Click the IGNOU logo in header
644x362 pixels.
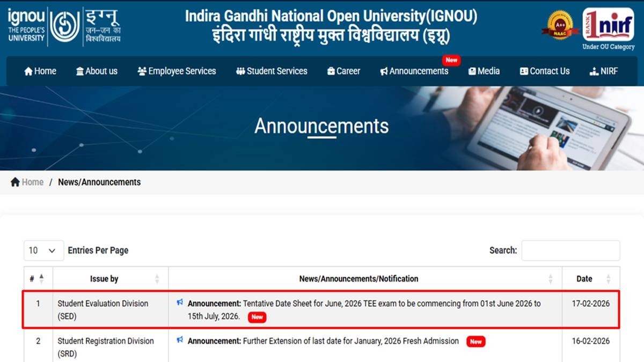pyautogui.click(x=64, y=27)
